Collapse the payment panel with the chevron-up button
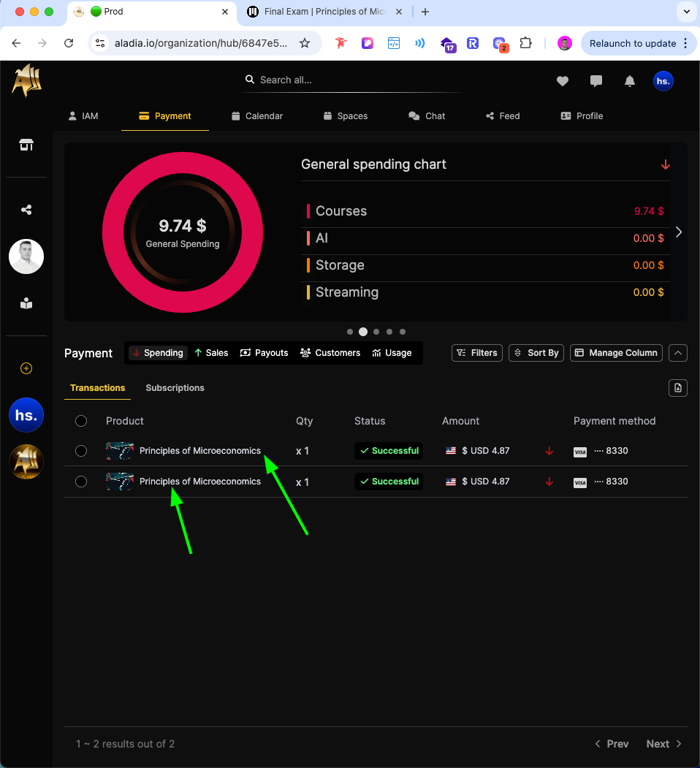 (x=678, y=353)
